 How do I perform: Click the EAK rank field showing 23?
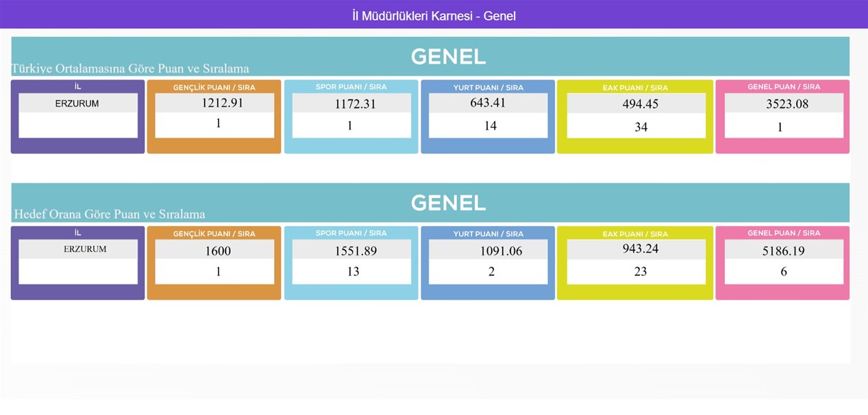pyautogui.click(x=641, y=271)
